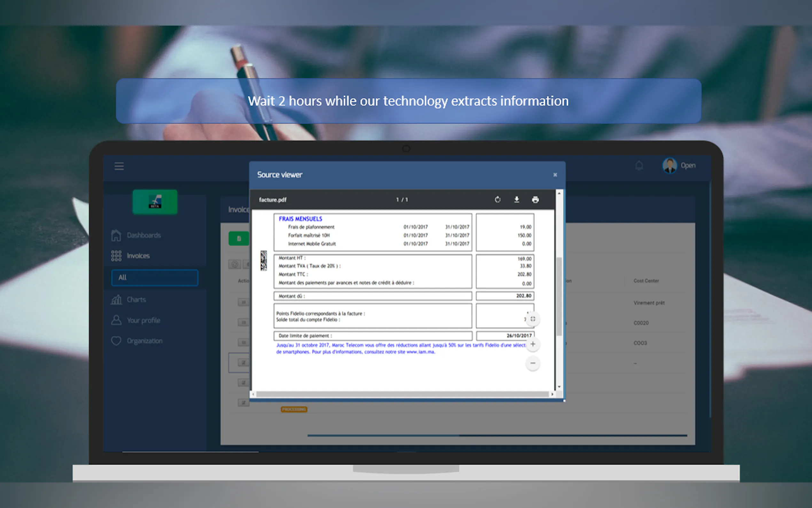Click the scroll up arrow in the viewer

point(559,193)
